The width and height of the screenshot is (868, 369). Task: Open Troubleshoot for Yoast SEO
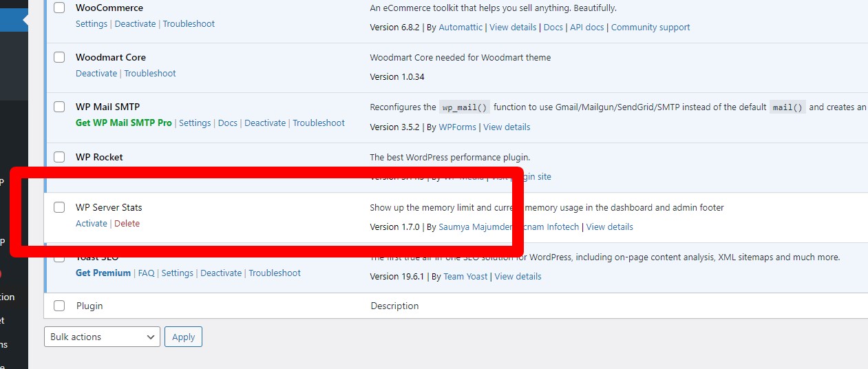(275, 273)
